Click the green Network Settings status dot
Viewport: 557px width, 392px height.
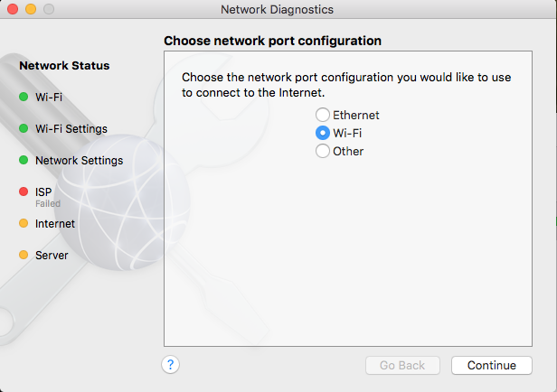pos(24,161)
